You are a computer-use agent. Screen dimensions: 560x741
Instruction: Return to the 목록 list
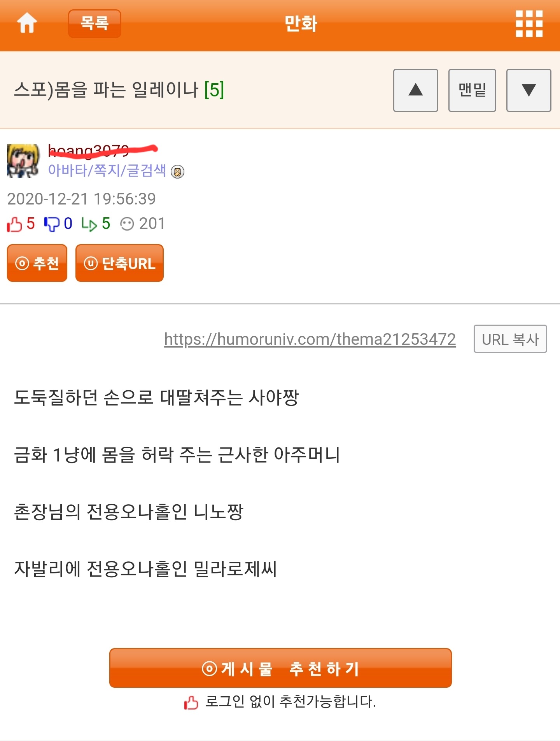point(94,24)
